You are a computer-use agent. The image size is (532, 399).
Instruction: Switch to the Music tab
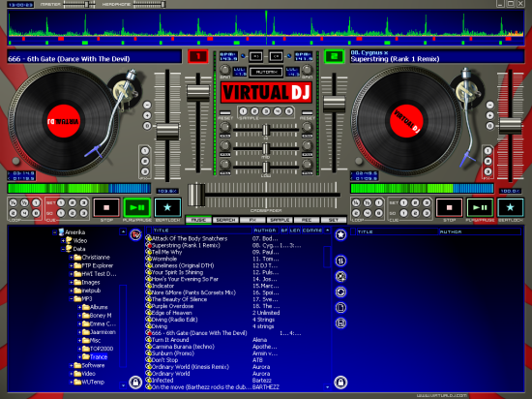pyautogui.click(x=199, y=220)
